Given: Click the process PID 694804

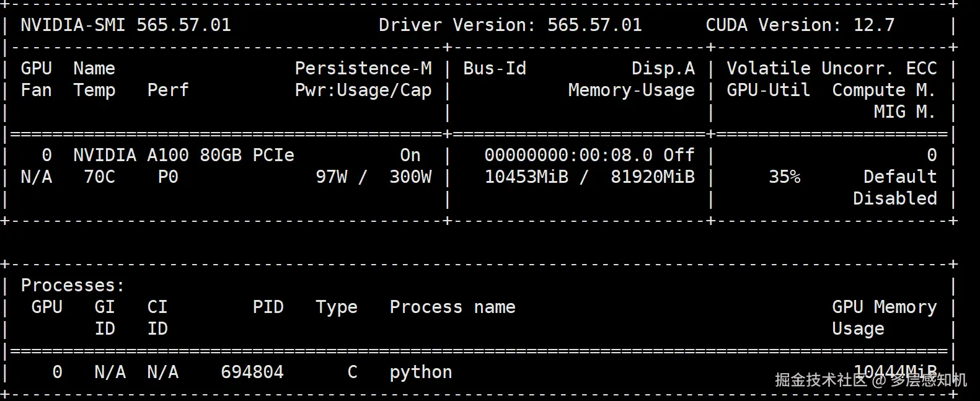Looking at the screenshot, I should pos(252,372).
